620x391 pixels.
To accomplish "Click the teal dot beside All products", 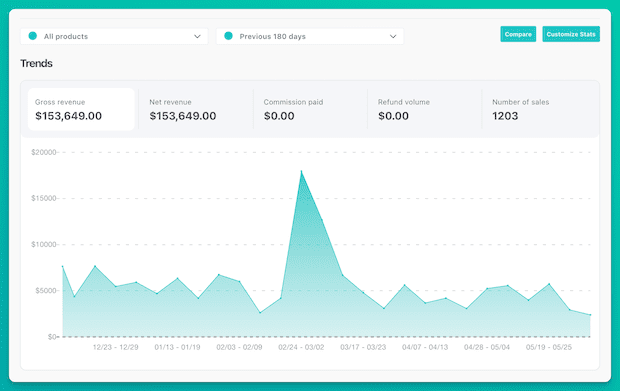I will point(33,36).
